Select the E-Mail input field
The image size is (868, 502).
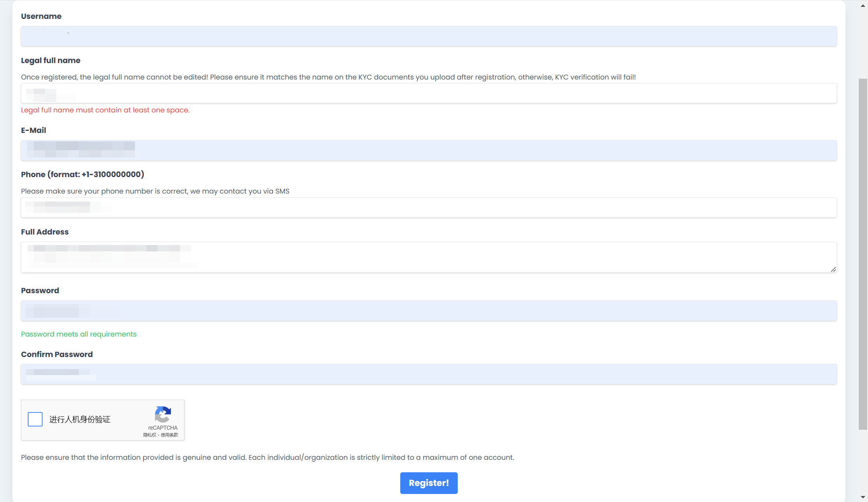(x=429, y=150)
